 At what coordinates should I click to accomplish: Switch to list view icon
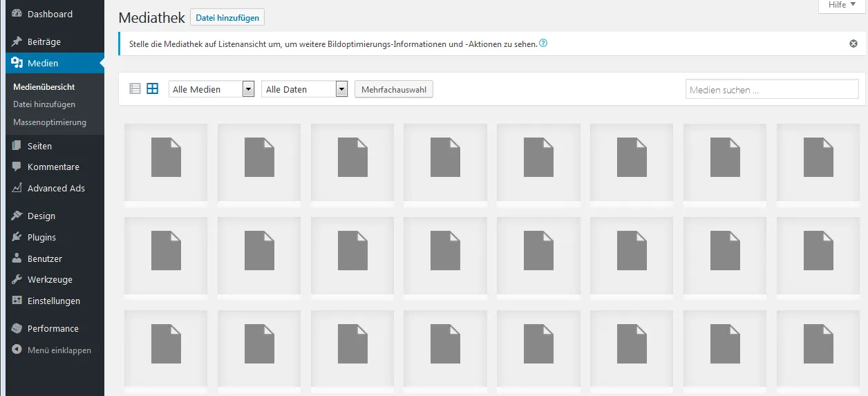coord(135,88)
